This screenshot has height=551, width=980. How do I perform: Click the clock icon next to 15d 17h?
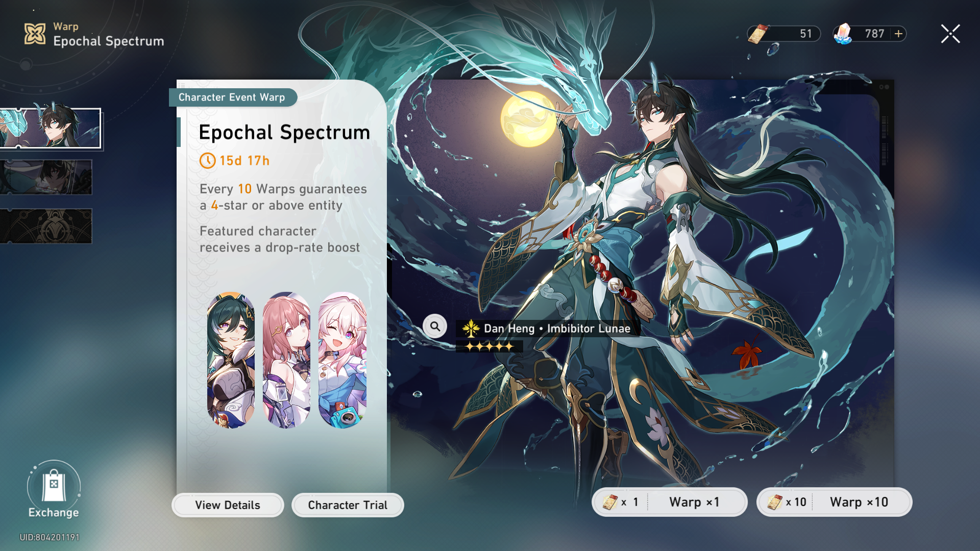tap(207, 161)
